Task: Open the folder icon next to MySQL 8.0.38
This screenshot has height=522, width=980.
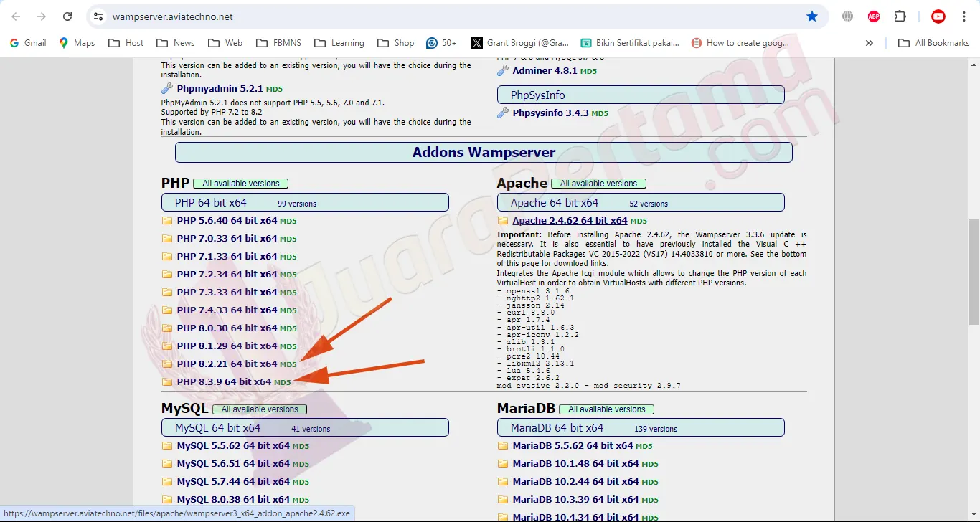Action: [166, 499]
